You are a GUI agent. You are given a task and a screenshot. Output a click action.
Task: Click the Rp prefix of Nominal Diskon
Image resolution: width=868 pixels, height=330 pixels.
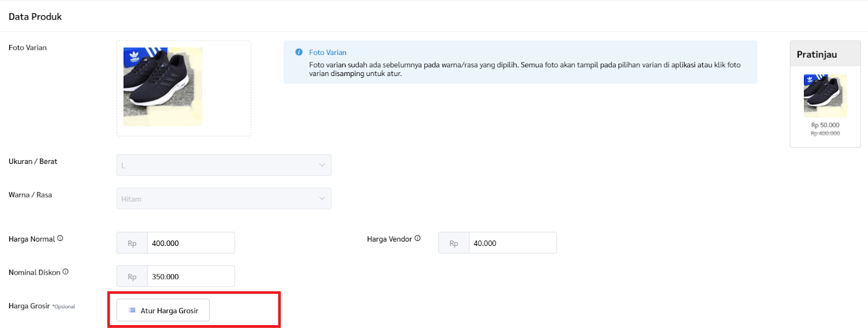click(132, 277)
